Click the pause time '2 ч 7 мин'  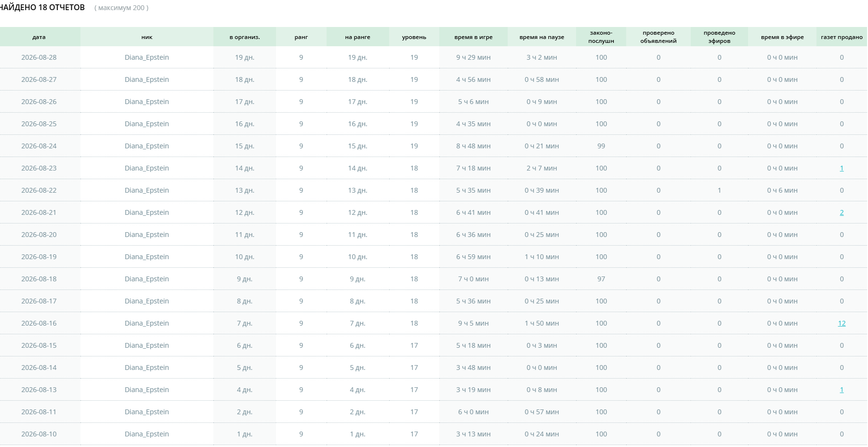pyautogui.click(x=542, y=168)
